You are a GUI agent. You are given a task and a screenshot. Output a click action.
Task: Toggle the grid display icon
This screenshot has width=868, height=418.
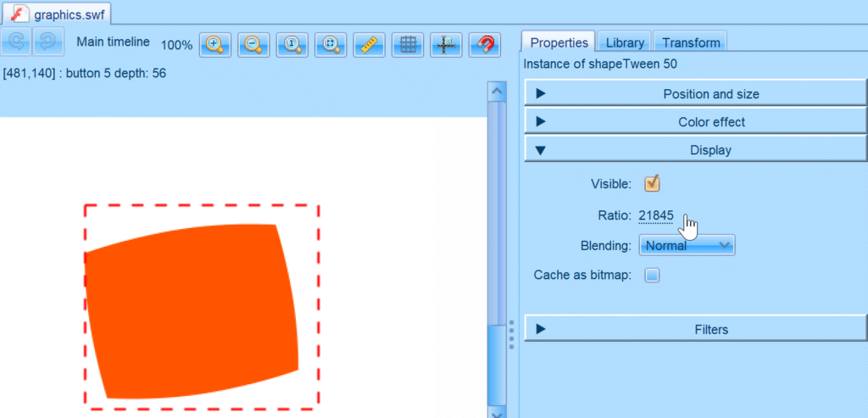408,45
